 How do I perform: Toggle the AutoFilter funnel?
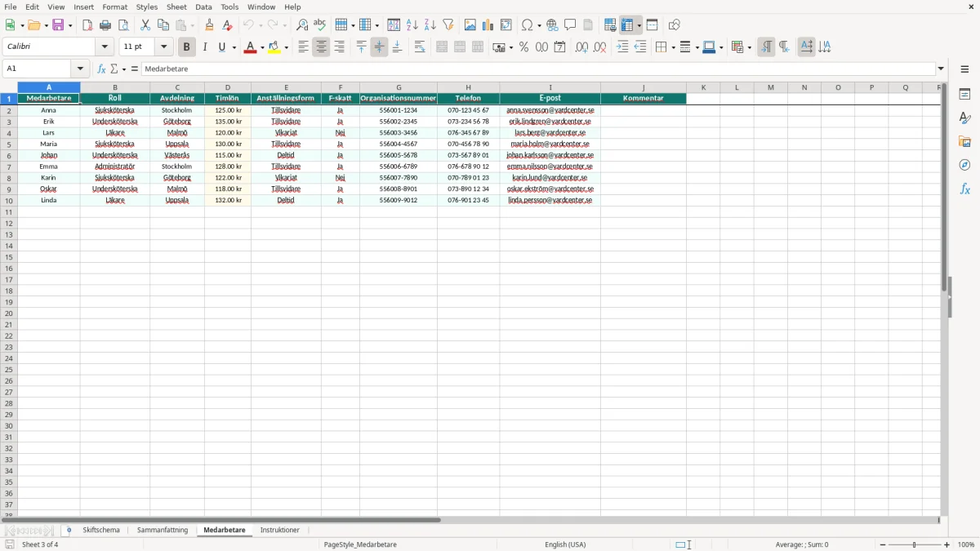click(448, 25)
